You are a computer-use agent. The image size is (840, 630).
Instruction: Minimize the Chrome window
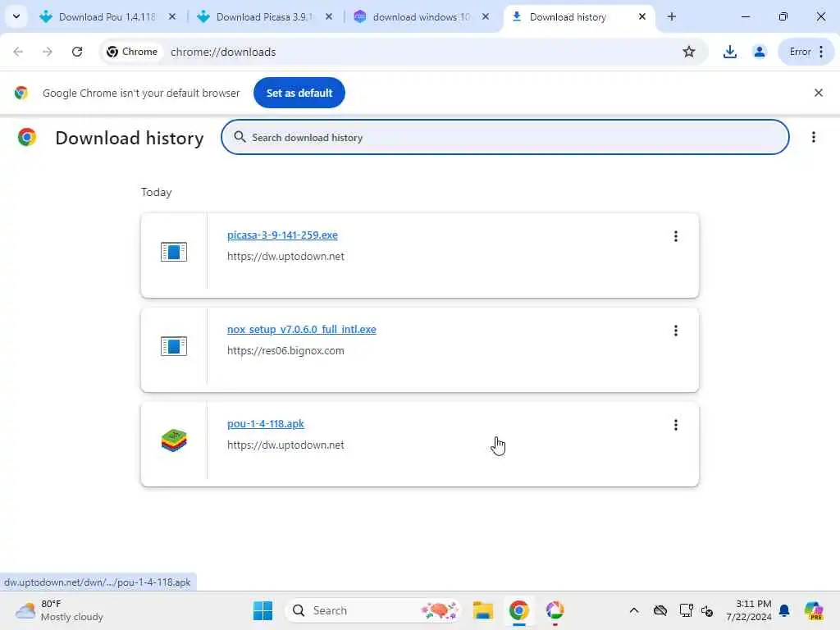tap(745, 16)
